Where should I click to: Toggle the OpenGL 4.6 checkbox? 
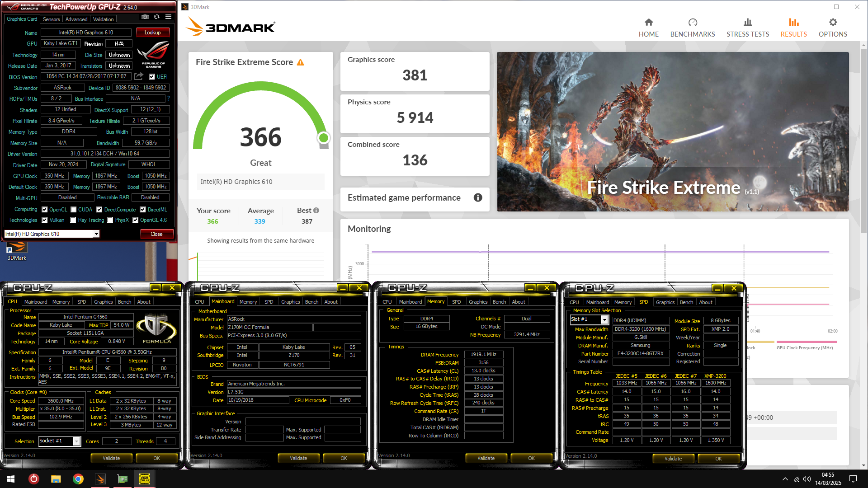pyautogui.click(x=135, y=220)
